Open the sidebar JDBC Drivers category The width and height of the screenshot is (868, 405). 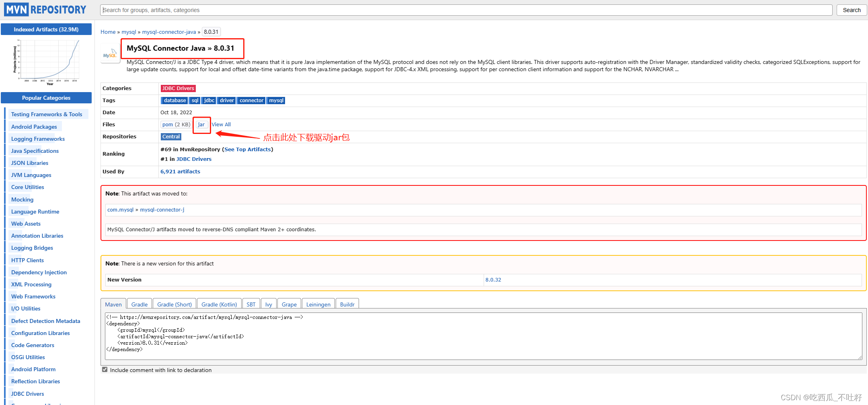pyautogui.click(x=28, y=394)
